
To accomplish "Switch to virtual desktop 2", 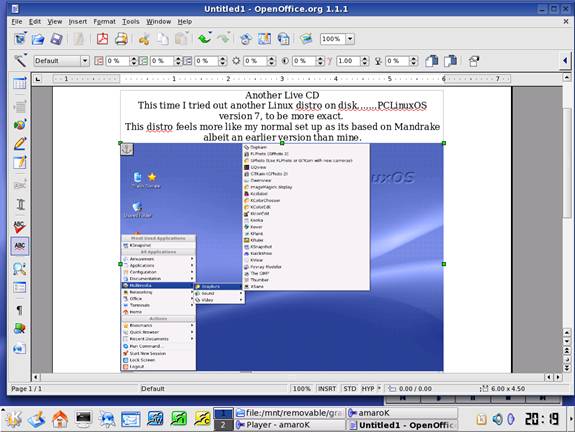I will (223, 425).
